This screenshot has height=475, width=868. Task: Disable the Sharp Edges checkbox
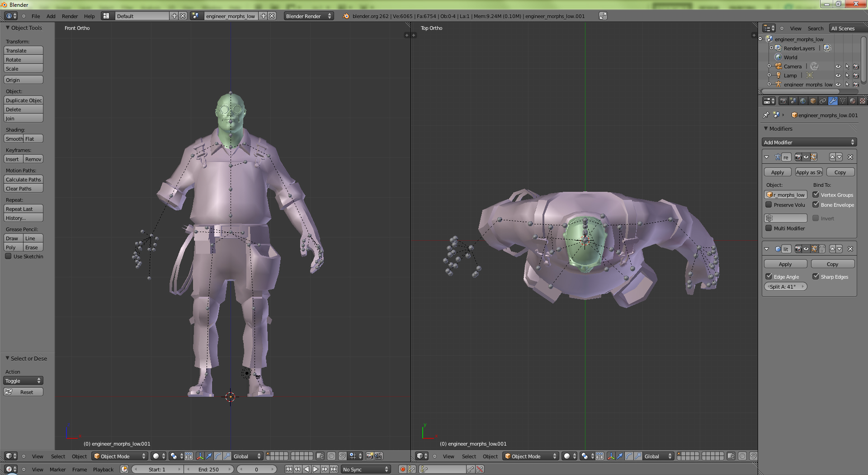(x=816, y=276)
